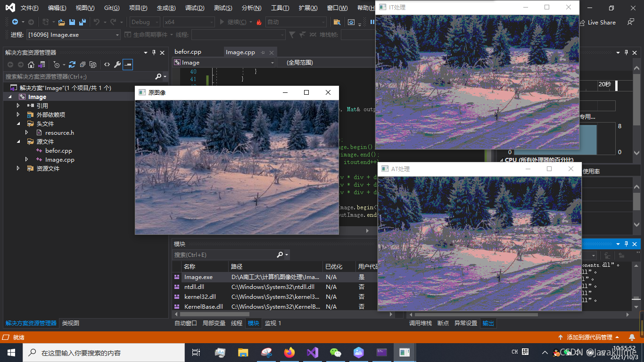This screenshot has width=644, height=362.
Task: Click the Save file floppy icon
Action: (72, 22)
